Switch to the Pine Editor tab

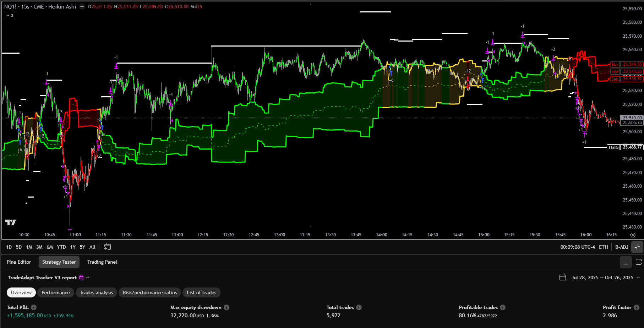point(19,262)
